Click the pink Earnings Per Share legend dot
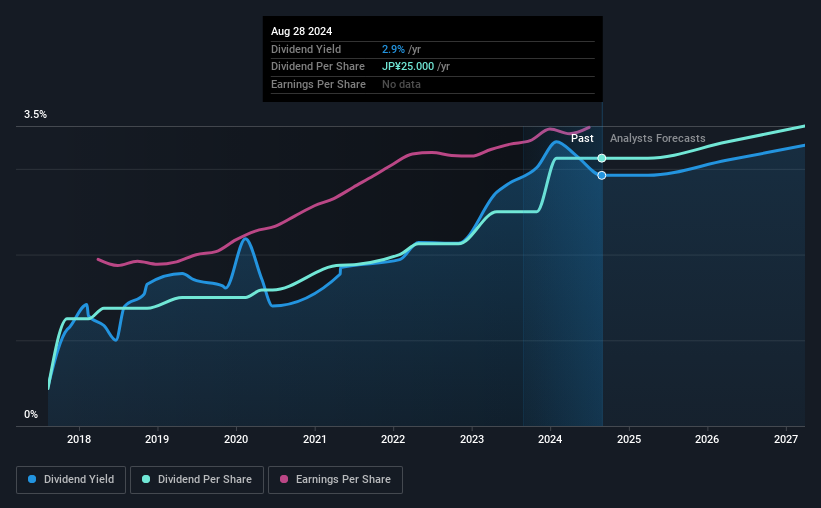The width and height of the screenshot is (821, 508). click(x=284, y=479)
